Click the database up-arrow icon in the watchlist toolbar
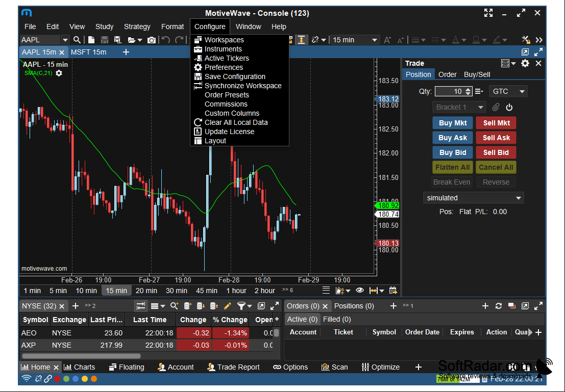The width and height of the screenshot is (565, 392). [214, 306]
